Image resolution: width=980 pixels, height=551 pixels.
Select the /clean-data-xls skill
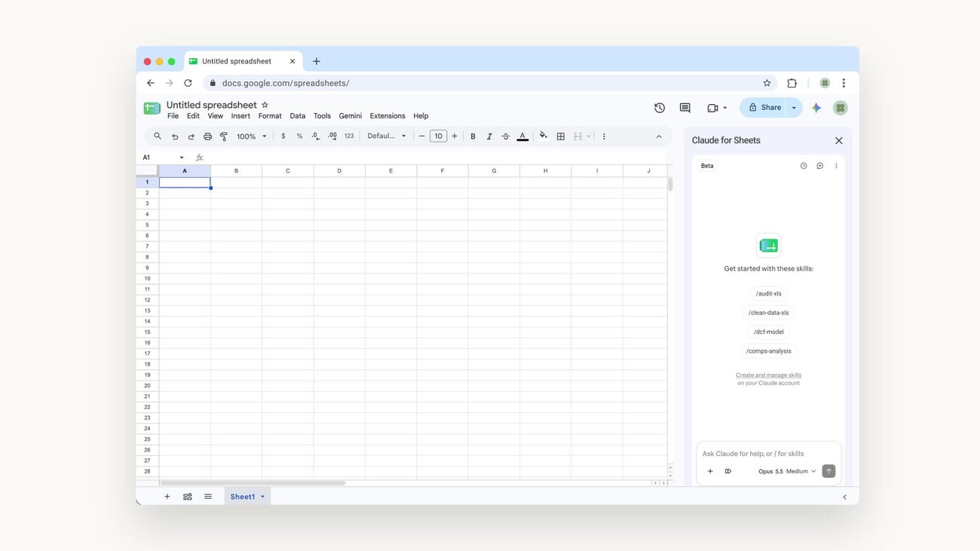click(768, 313)
